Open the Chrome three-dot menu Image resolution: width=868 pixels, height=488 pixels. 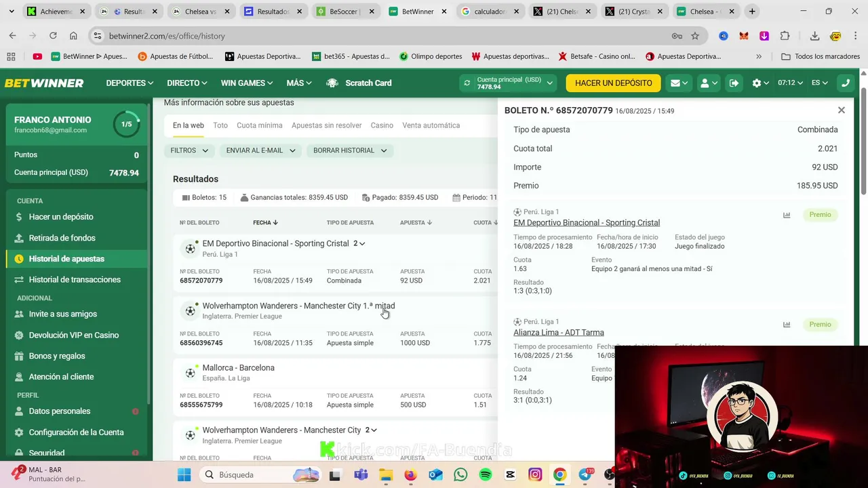pos(856,36)
